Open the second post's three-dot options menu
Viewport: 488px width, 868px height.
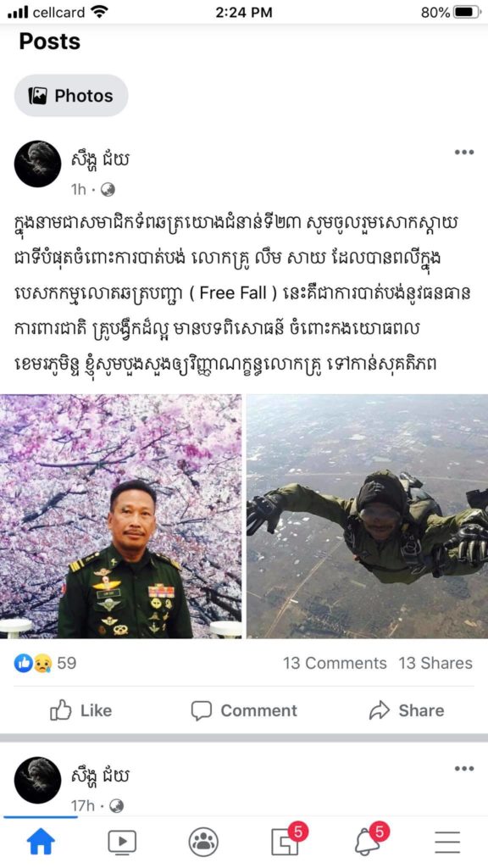pos(463,768)
